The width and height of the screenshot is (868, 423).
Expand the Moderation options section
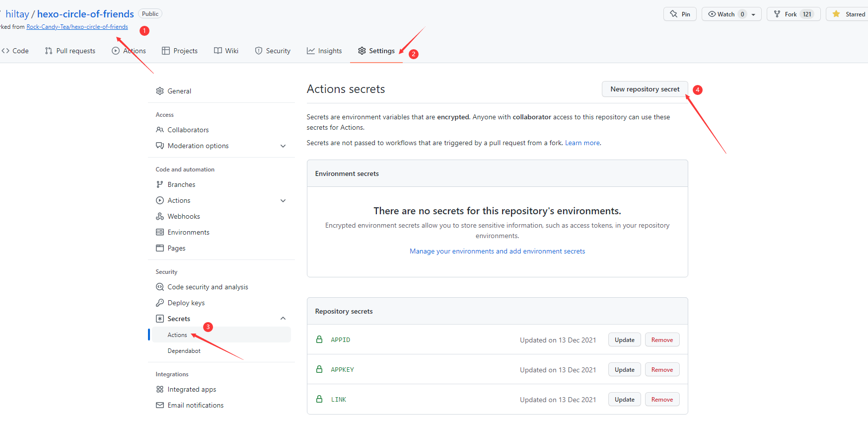pos(283,146)
